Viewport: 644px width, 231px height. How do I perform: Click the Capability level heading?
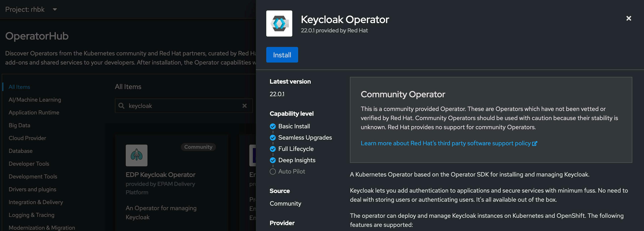291,114
